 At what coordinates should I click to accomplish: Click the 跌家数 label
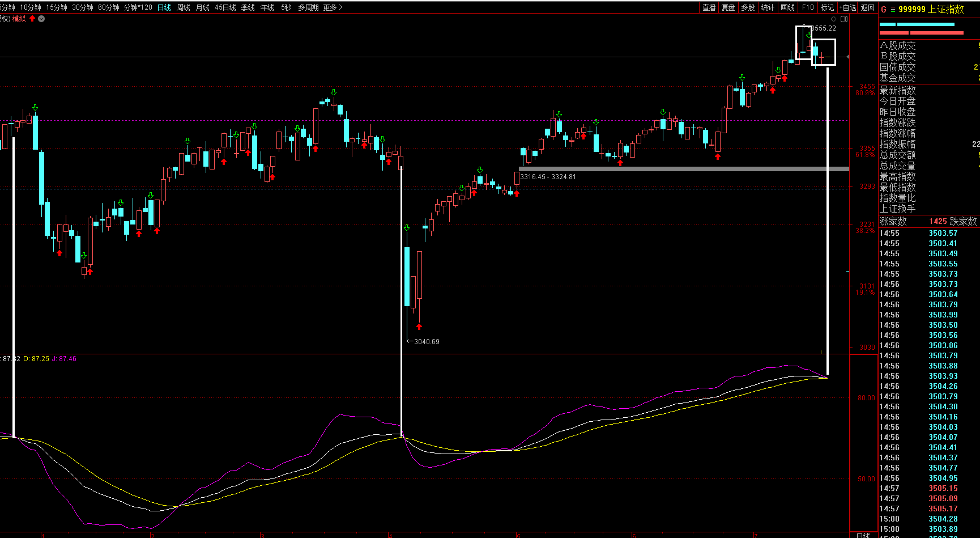coord(964,221)
